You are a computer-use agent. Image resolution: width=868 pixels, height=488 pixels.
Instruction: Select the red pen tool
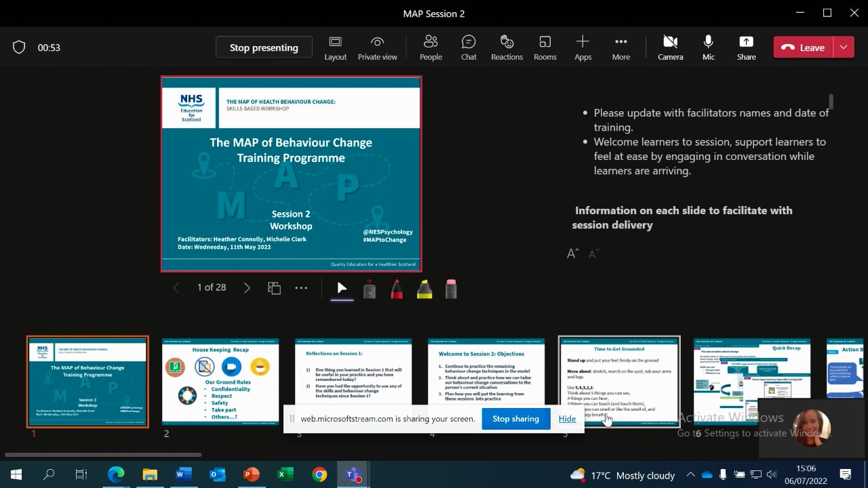397,289
